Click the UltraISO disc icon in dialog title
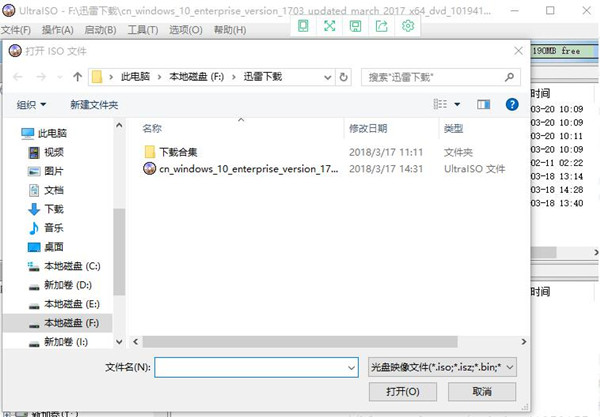Image resolution: width=600 pixels, height=417 pixels. point(15,50)
